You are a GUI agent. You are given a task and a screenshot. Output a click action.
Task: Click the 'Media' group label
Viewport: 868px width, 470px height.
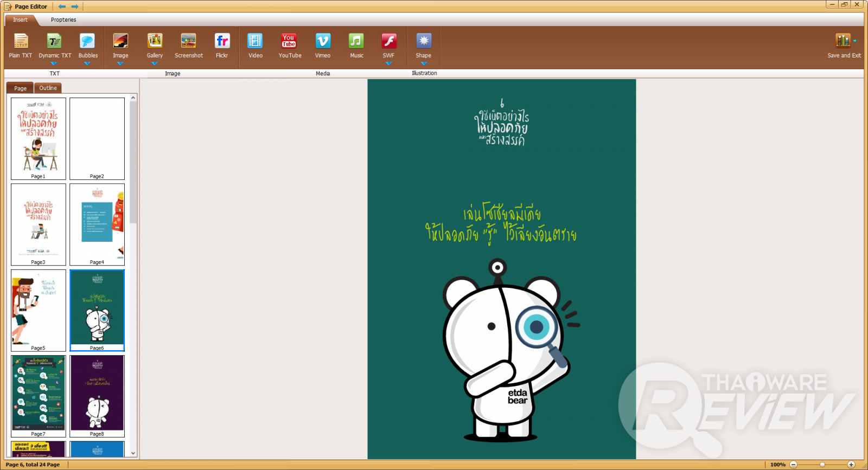(323, 73)
